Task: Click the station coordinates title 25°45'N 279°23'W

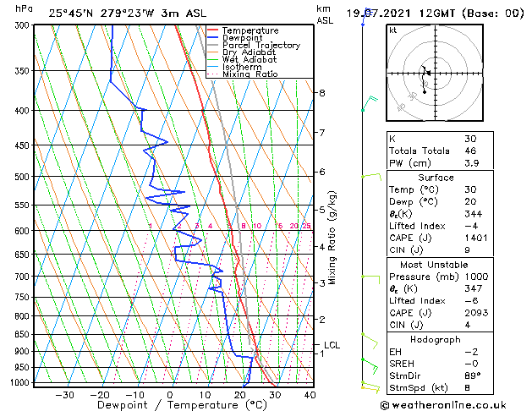Action: coord(101,14)
